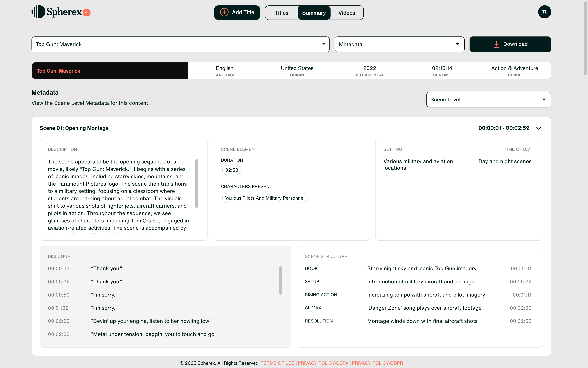Image resolution: width=588 pixels, height=368 pixels.
Task: Open the TL user avatar menu
Action: pyautogui.click(x=544, y=12)
